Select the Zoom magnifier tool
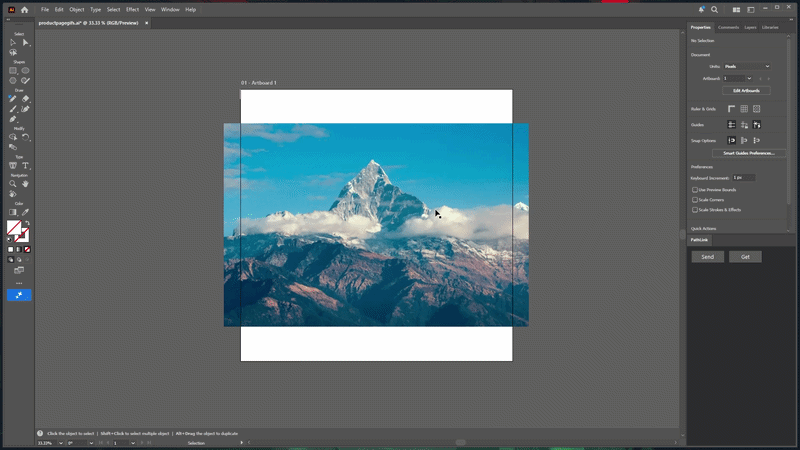Screen dimensions: 800x450 coord(13,184)
